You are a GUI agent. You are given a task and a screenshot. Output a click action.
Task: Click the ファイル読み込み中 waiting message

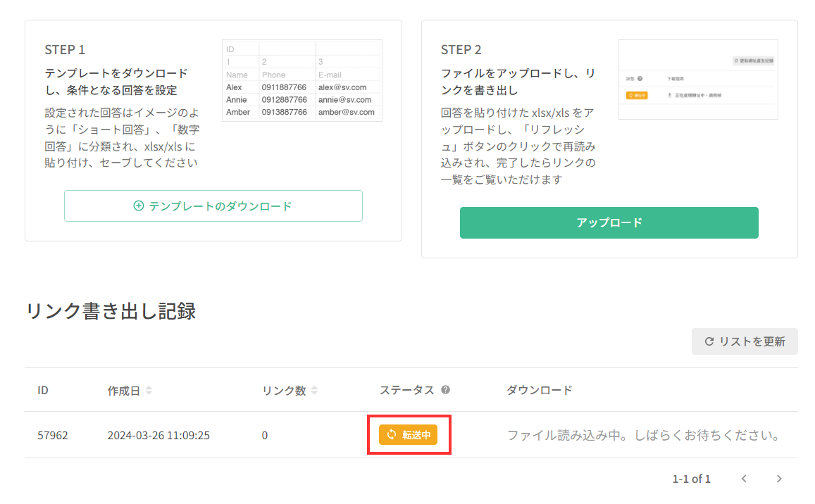(643, 435)
